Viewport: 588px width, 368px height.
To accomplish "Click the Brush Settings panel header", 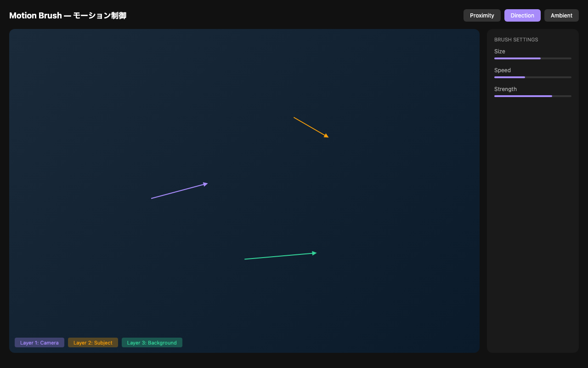I will click(516, 40).
